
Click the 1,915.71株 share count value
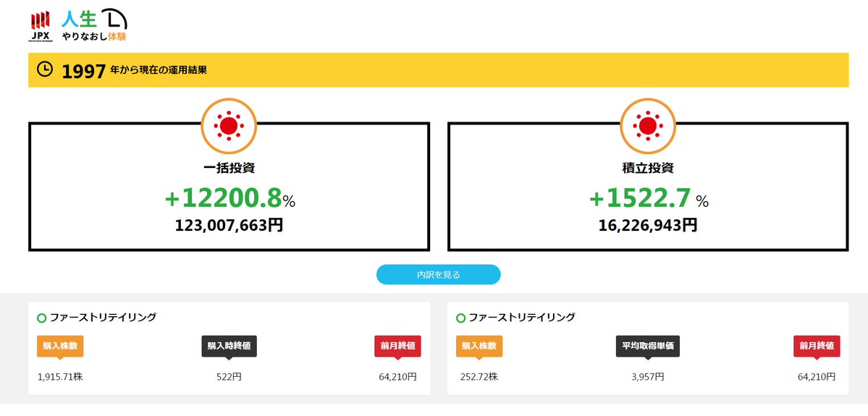[60, 377]
